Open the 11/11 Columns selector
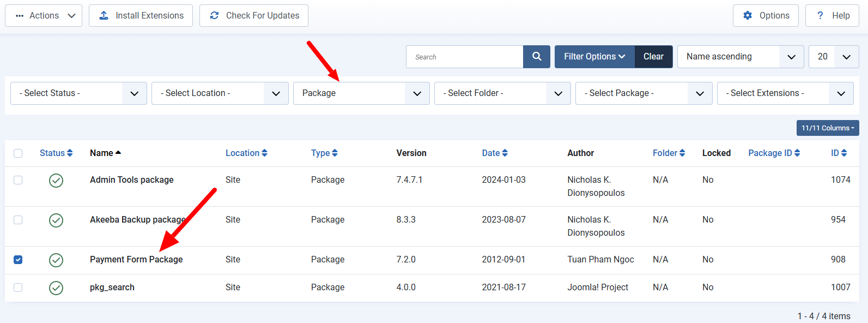The width and height of the screenshot is (868, 323). (x=828, y=128)
